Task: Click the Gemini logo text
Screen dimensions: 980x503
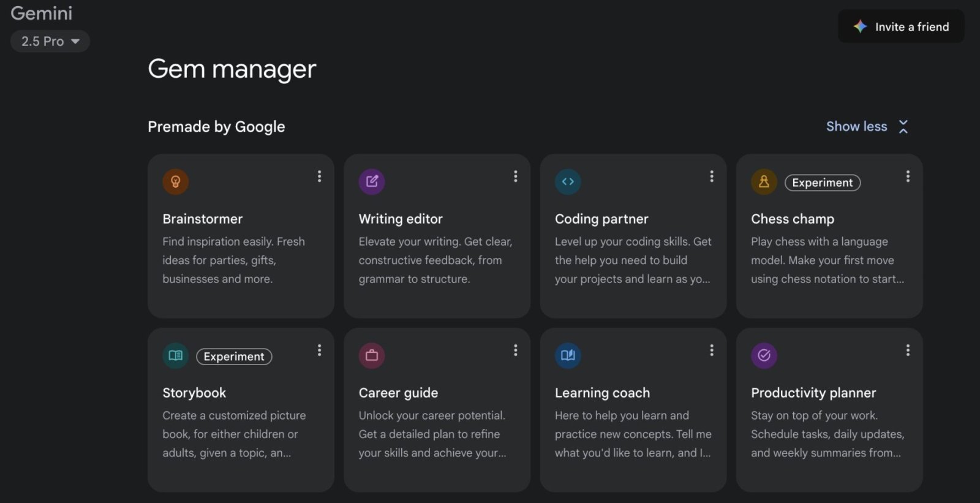Action: pyautogui.click(x=42, y=13)
